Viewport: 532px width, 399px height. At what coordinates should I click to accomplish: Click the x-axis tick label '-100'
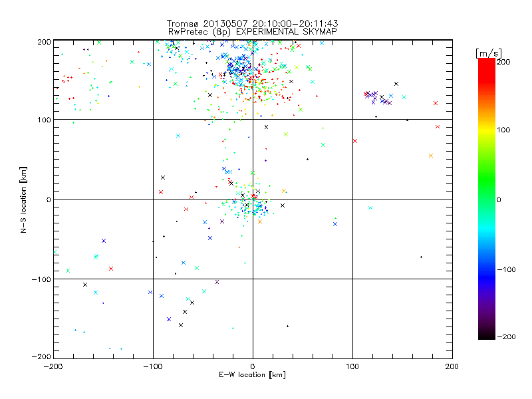[153, 366]
